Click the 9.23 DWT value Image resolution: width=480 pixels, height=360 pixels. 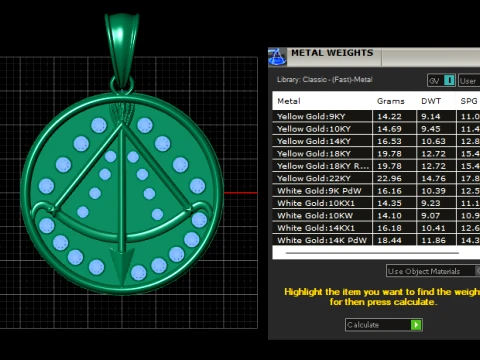pos(431,203)
